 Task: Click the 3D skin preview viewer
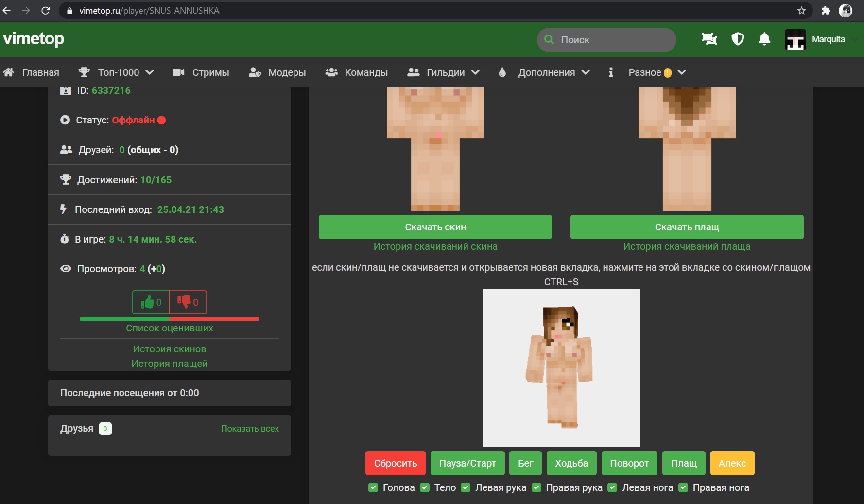pyautogui.click(x=561, y=368)
